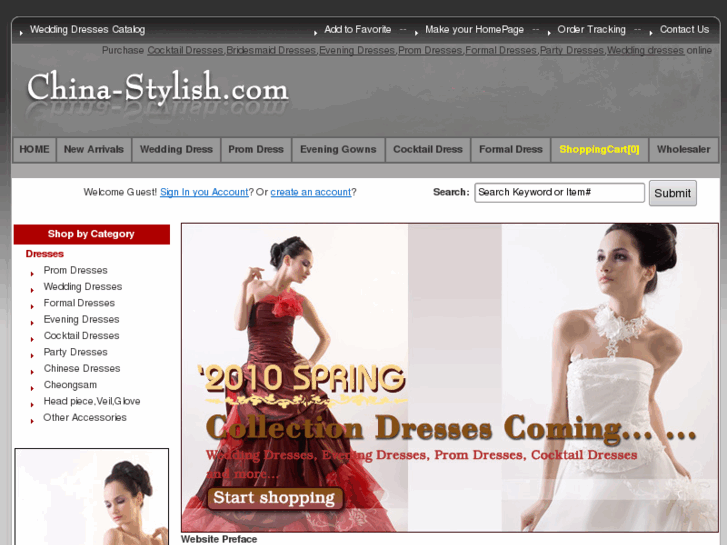Click the Dresses category heading
The height and width of the screenshot is (545, 727).
pyautogui.click(x=45, y=254)
